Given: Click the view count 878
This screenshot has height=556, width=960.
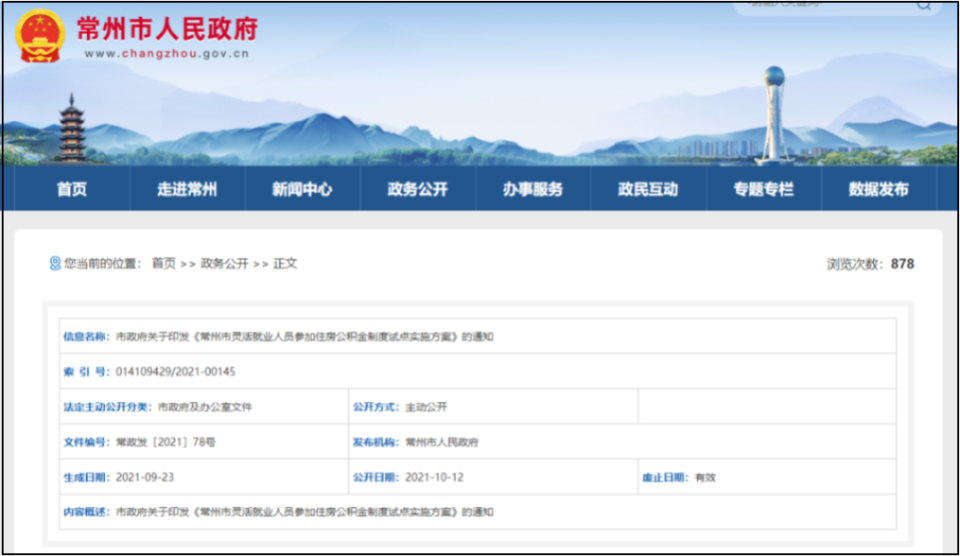Looking at the screenshot, I should 902,264.
